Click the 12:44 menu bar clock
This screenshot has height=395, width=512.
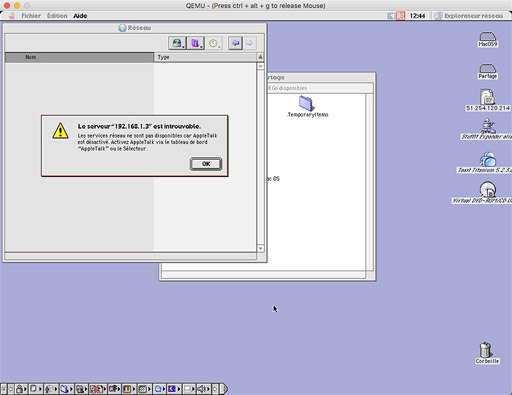coord(417,16)
